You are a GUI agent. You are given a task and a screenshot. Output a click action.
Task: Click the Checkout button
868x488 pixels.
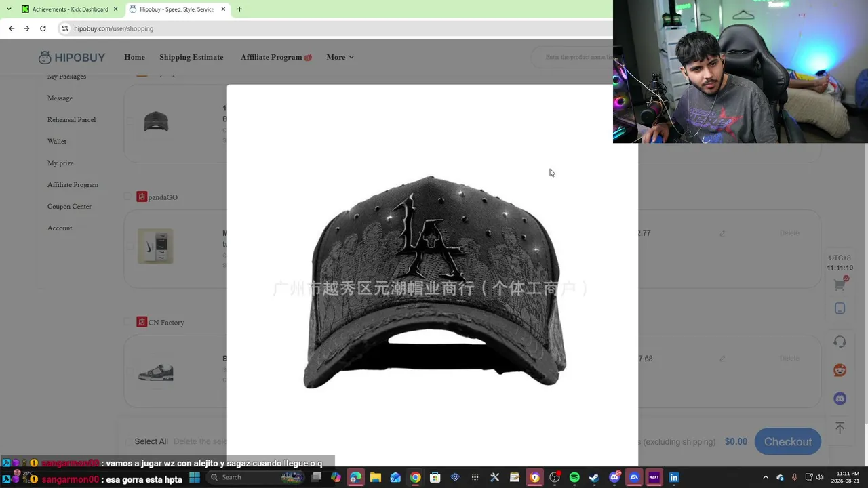point(788,441)
